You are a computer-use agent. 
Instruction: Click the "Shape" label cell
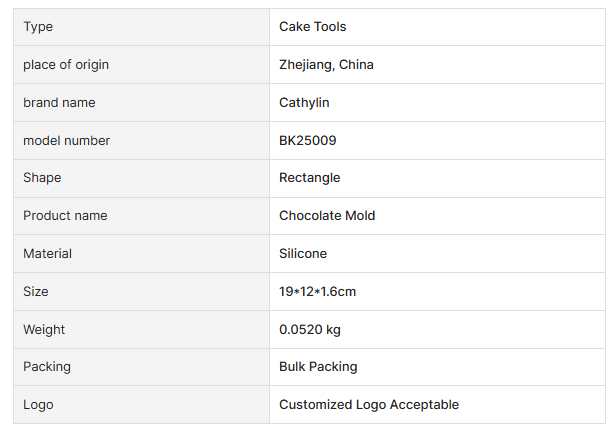pos(42,178)
